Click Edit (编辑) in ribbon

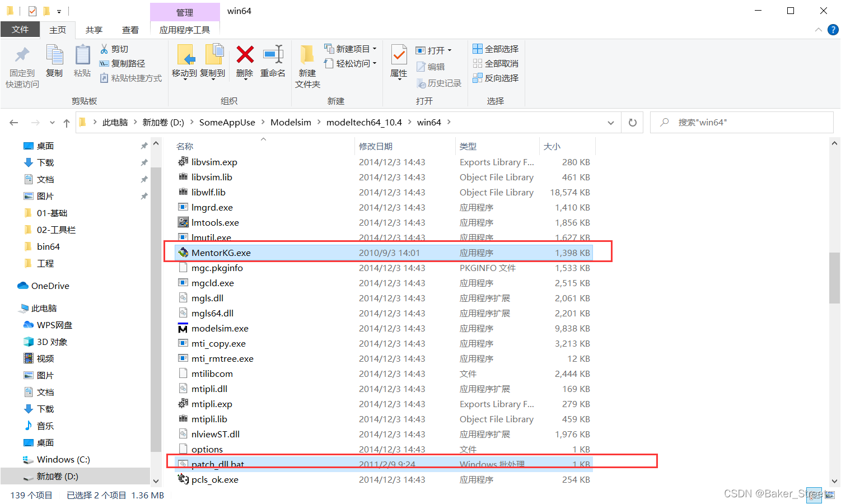point(431,67)
